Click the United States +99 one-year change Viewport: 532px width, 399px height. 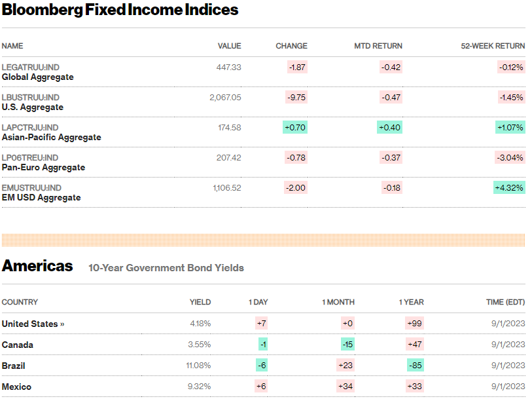click(x=414, y=323)
